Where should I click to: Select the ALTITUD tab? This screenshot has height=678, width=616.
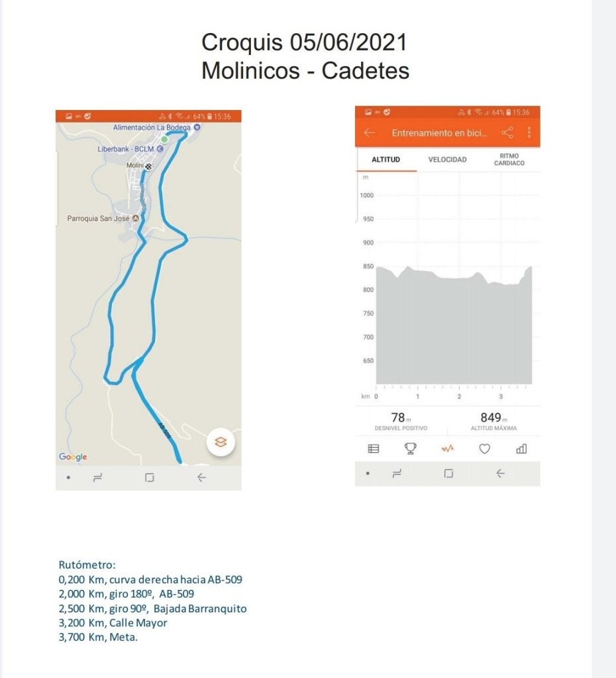pyautogui.click(x=386, y=160)
